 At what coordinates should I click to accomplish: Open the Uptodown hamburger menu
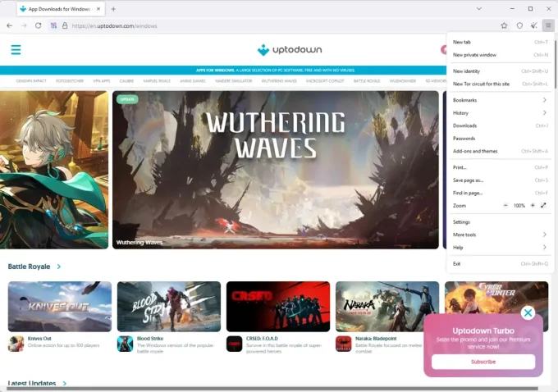pyautogui.click(x=16, y=50)
